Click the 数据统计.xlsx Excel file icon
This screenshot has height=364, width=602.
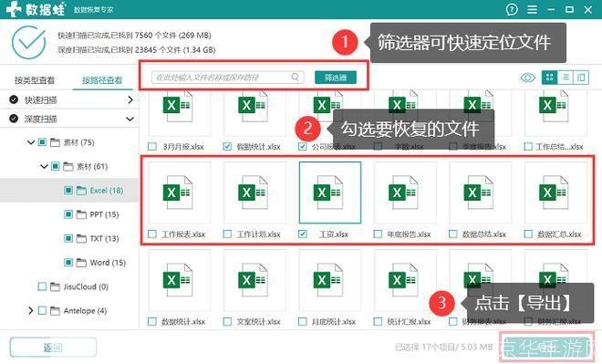[x=179, y=280]
